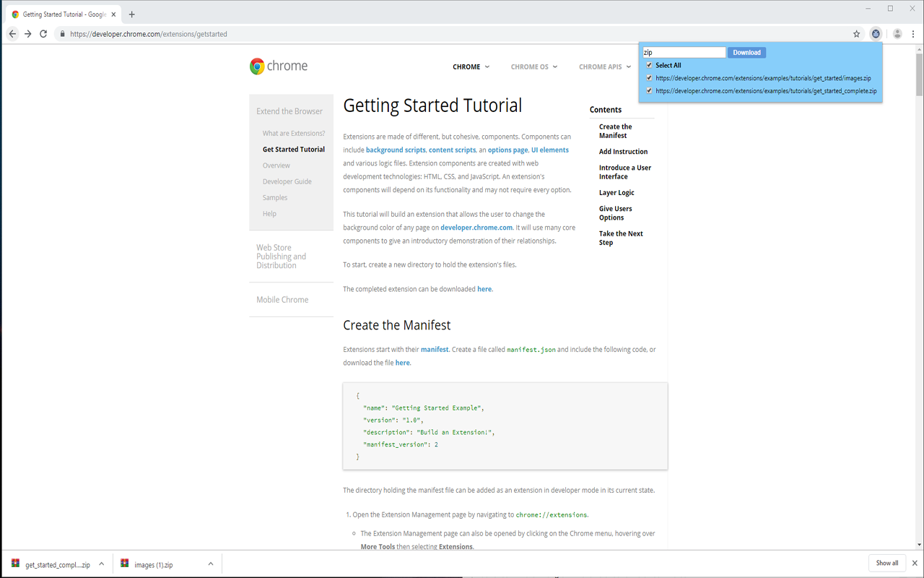Expand options for get_started_compl...zip download
Image resolution: width=924 pixels, height=578 pixels.
pyautogui.click(x=102, y=564)
